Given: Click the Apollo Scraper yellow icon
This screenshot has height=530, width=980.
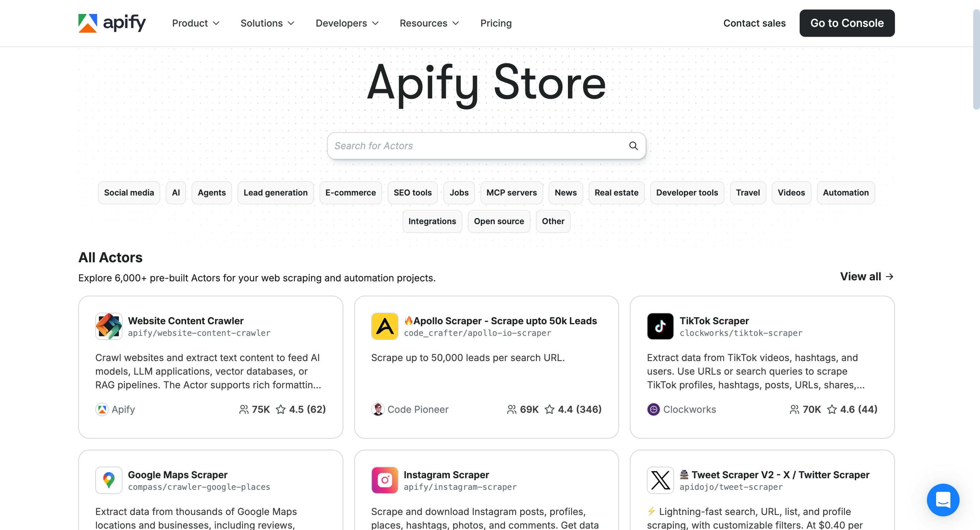Looking at the screenshot, I should point(384,326).
